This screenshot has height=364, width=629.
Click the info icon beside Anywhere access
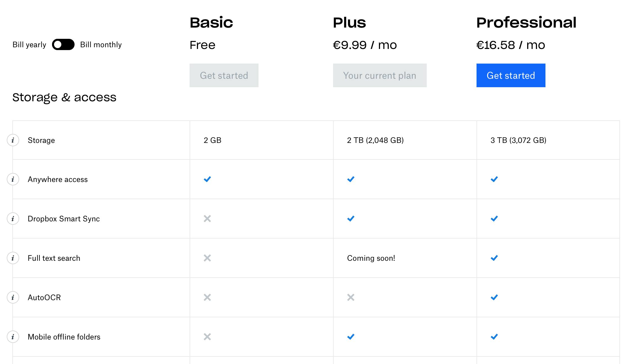tap(13, 179)
